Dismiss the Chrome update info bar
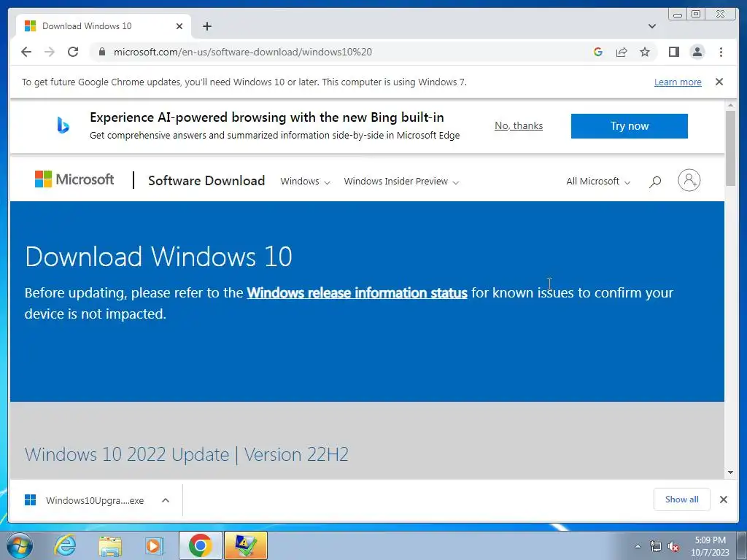 pyautogui.click(x=719, y=82)
